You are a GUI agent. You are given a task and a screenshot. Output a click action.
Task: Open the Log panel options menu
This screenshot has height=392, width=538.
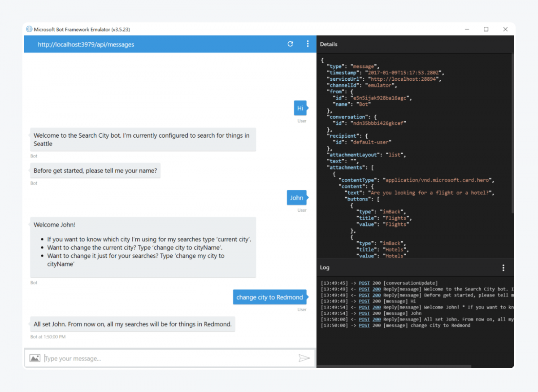click(x=503, y=267)
